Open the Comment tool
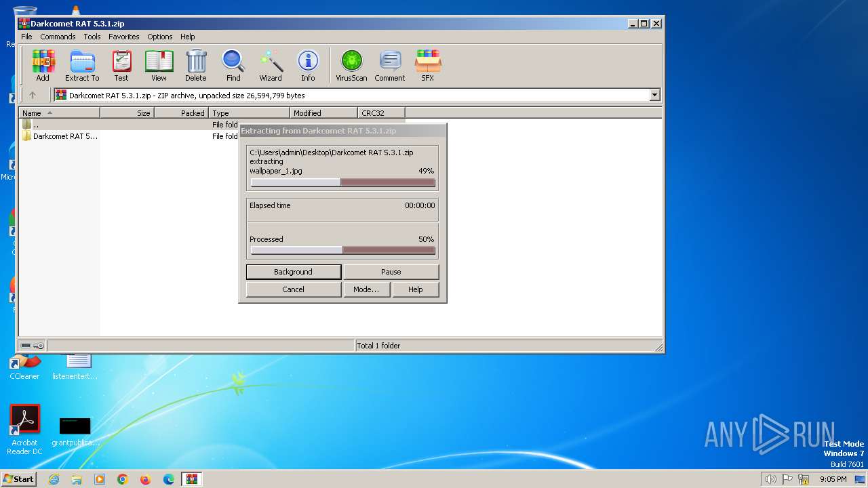The height and width of the screenshot is (488, 868). pyautogui.click(x=390, y=65)
